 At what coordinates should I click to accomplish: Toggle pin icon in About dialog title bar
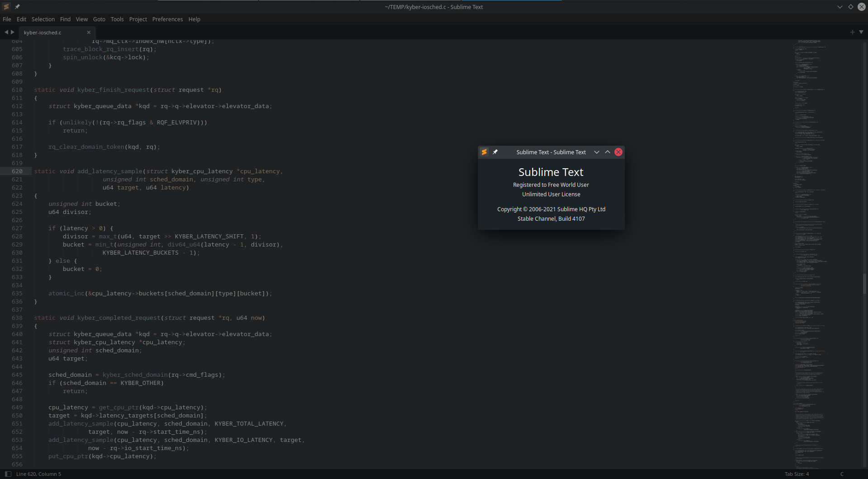coord(495,152)
